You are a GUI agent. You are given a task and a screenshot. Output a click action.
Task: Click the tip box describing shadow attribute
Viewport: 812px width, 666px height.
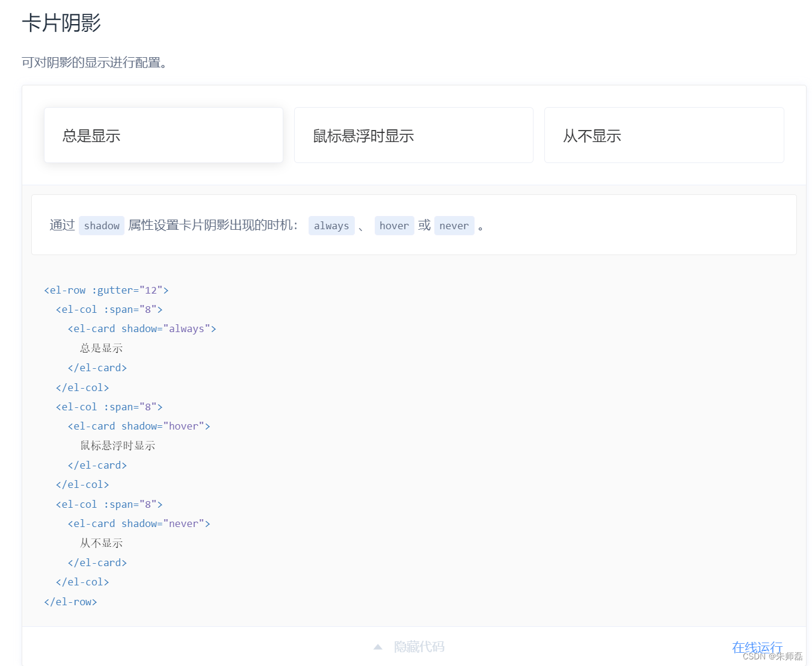tap(414, 225)
